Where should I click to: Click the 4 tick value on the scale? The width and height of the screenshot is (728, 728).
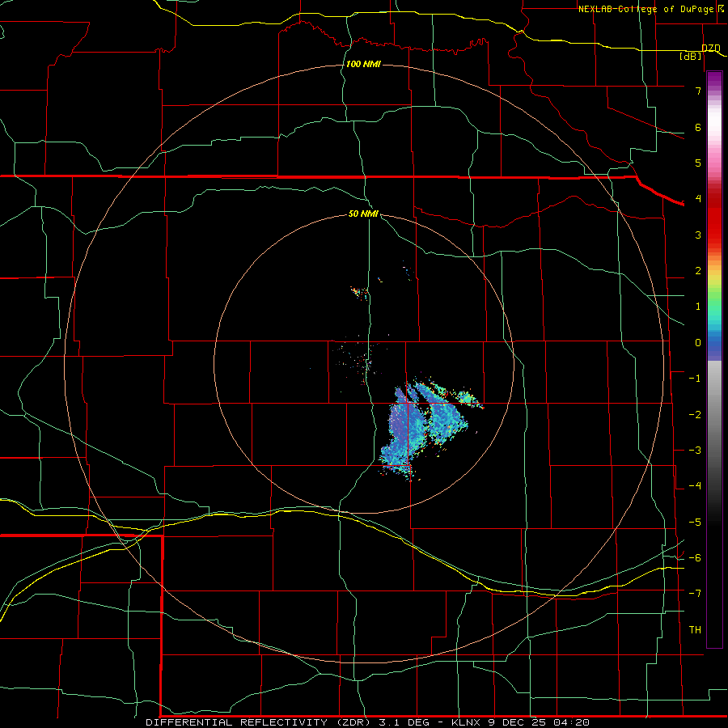point(698,199)
